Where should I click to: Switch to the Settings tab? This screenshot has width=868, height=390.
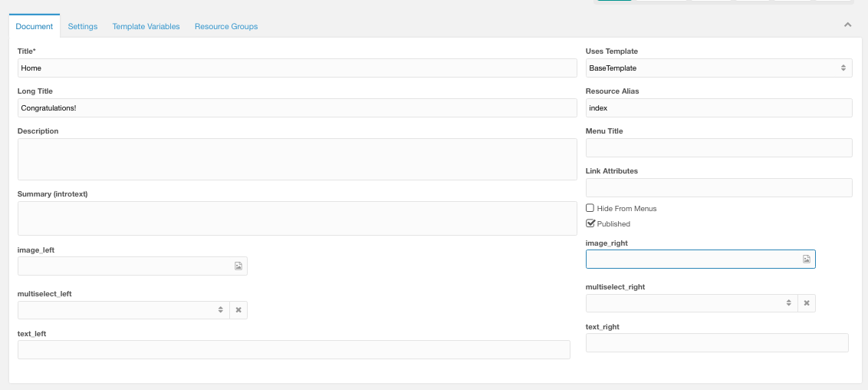coord(83,27)
